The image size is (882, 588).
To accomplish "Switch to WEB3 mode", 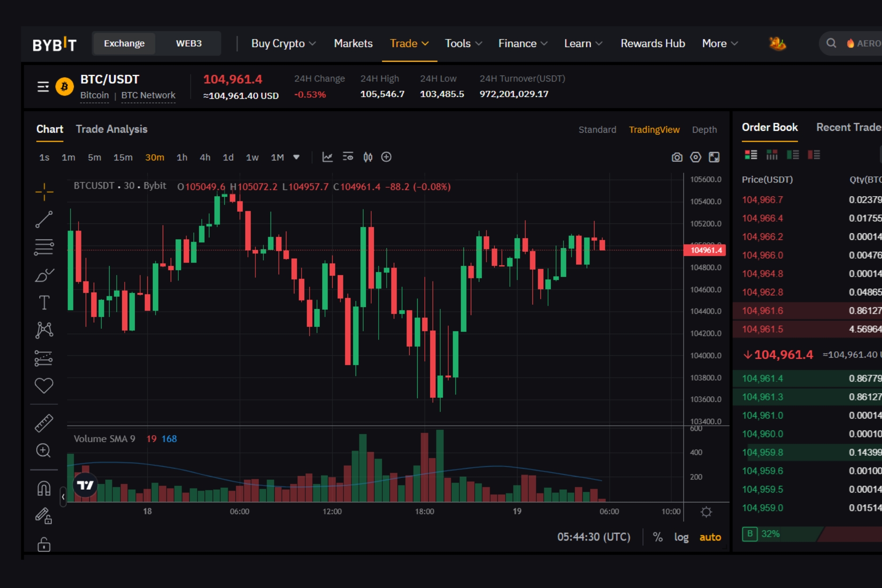I will (189, 43).
